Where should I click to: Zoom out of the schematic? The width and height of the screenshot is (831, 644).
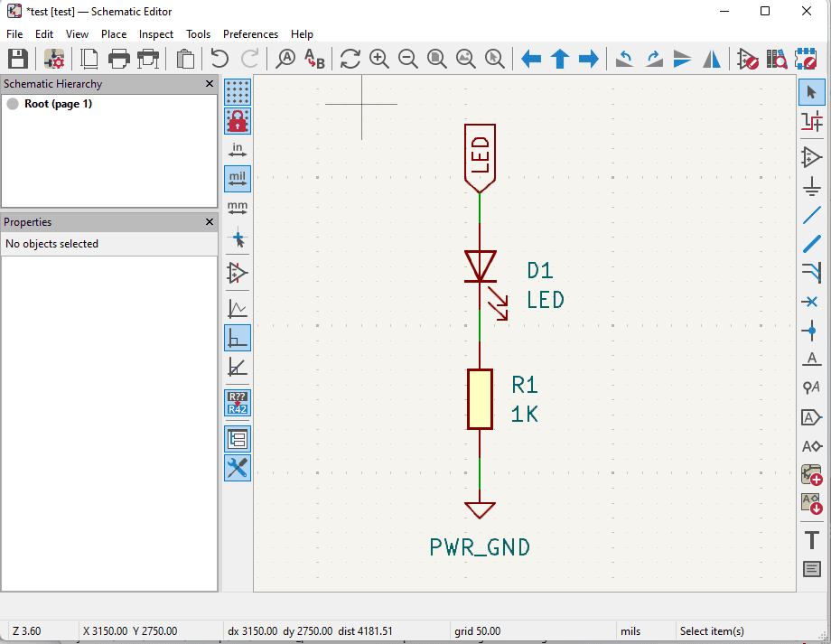click(x=408, y=59)
